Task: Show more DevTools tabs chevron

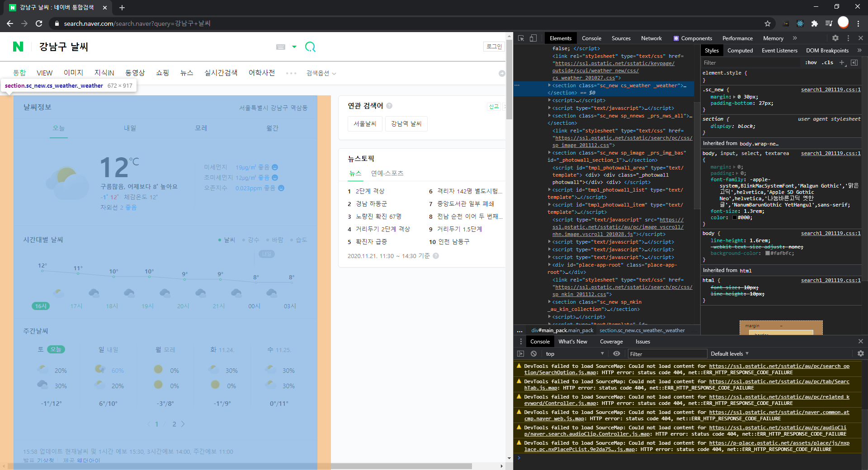Action: [795, 38]
